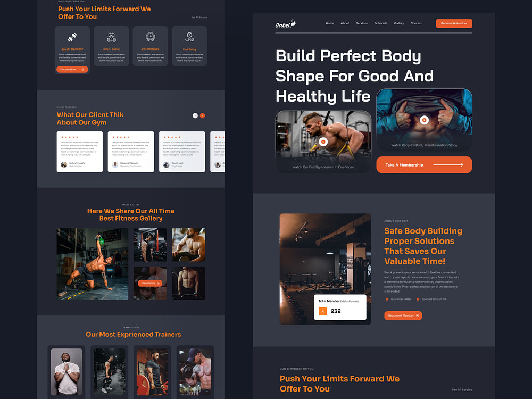Image resolution: width=532 pixels, height=399 pixels.
Task: Open the See All Service link
Action: pos(461,389)
